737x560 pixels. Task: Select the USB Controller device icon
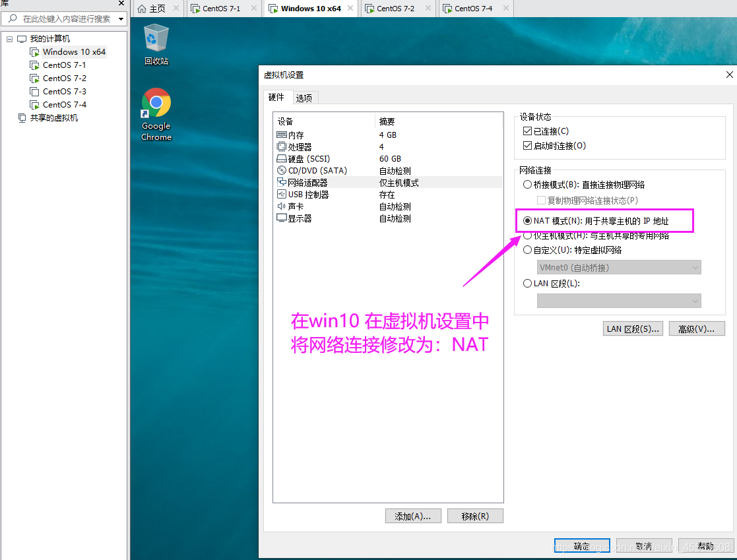pyautogui.click(x=282, y=194)
